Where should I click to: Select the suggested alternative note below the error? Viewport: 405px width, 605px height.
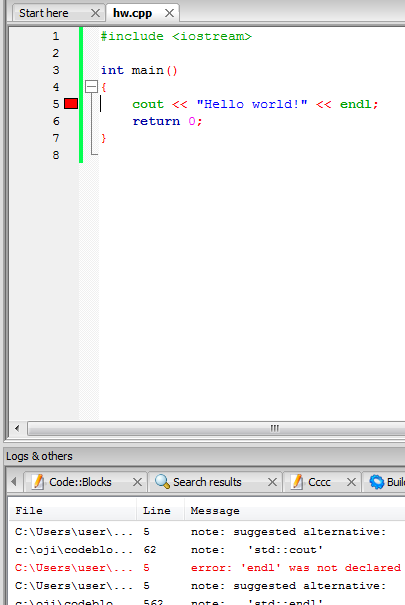tap(207, 586)
